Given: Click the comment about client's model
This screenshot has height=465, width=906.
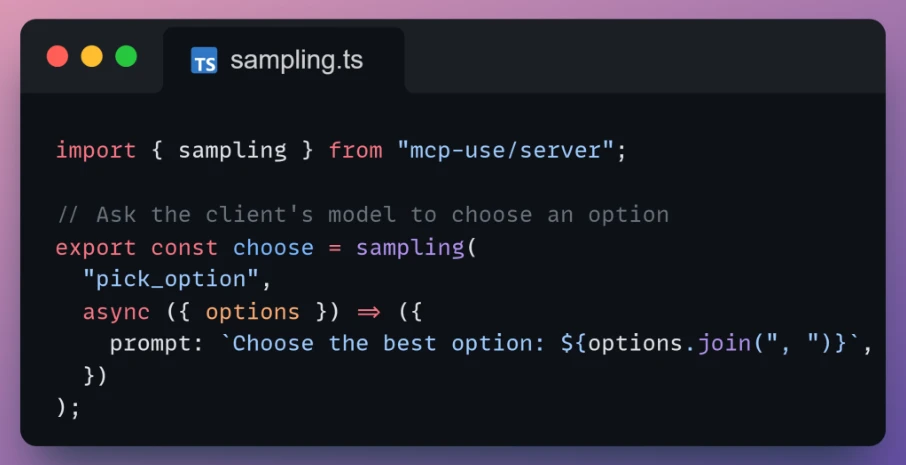Looking at the screenshot, I should pos(362,215).
